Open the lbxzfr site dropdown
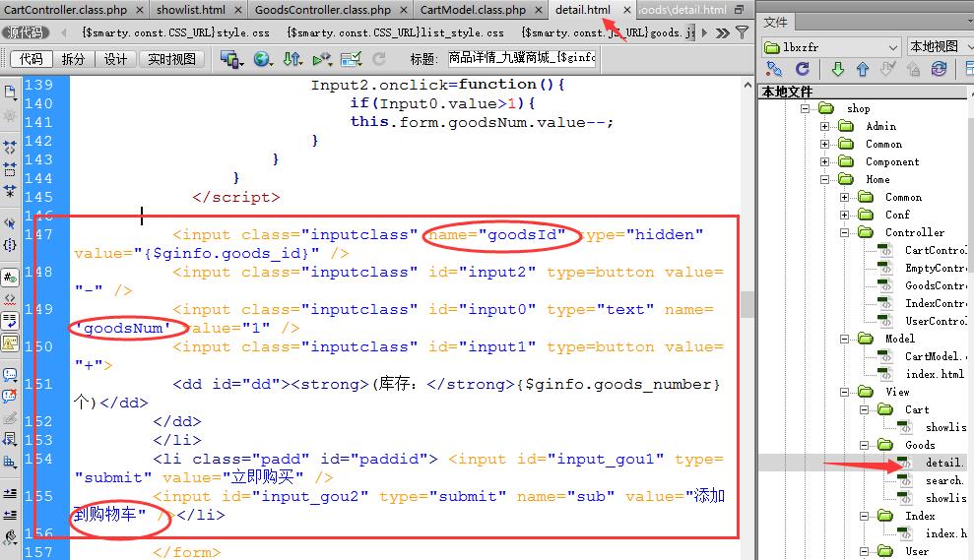This screenshot has height=560, width=974. tap(831, 47)
